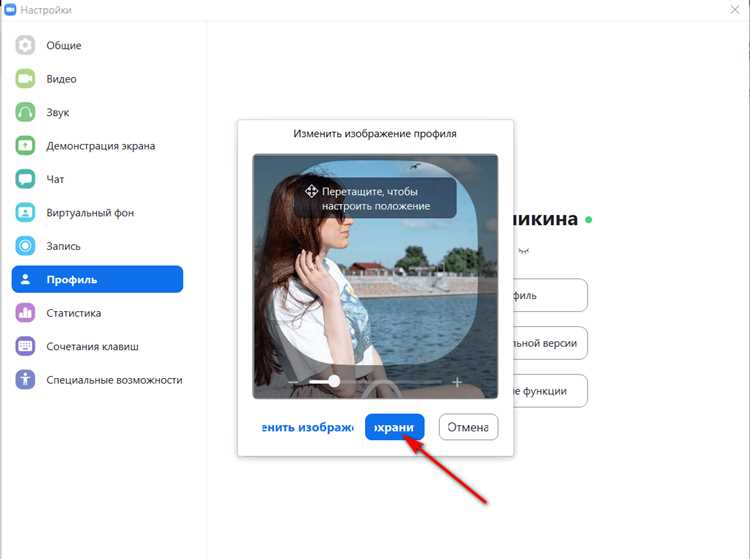Save the profile picture with blue button
The image size is (750, 559).
[395, 427]
